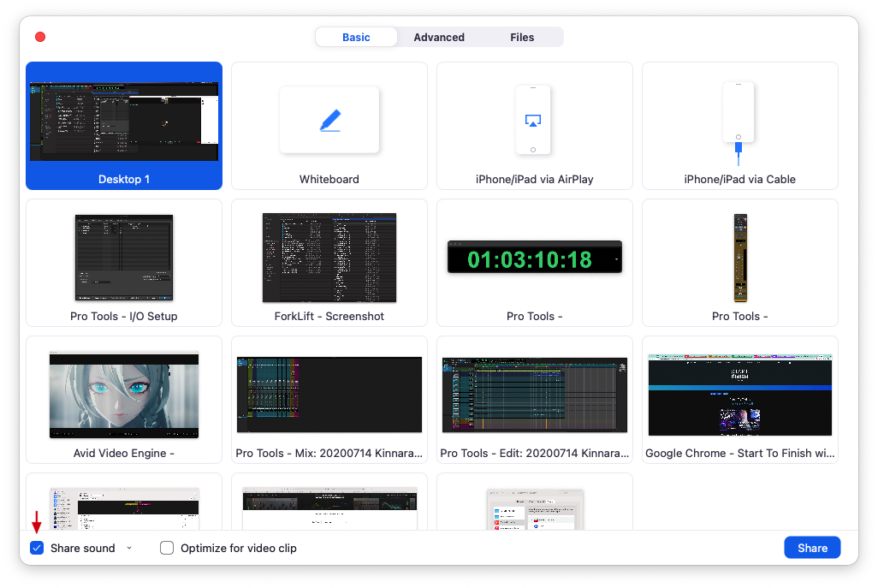Select the ForkLift Screenshot window
The height and width of the screenshot is (588, 878).
click(x=329, y=258)
